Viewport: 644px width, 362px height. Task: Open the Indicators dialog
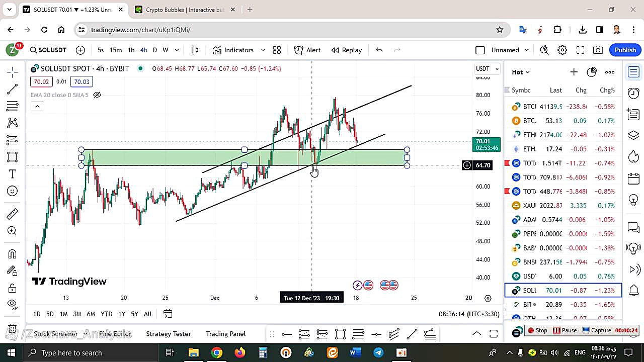click(233, 50)
